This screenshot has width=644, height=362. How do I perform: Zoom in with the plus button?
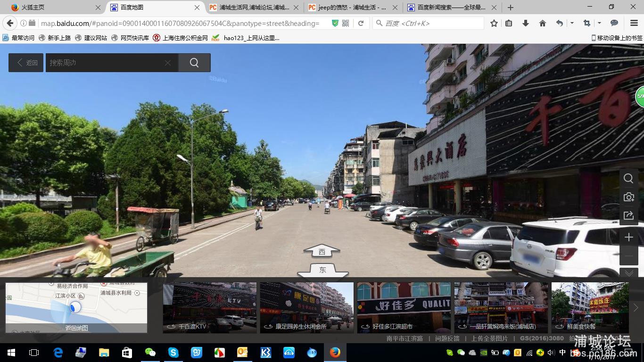(628, 237)
